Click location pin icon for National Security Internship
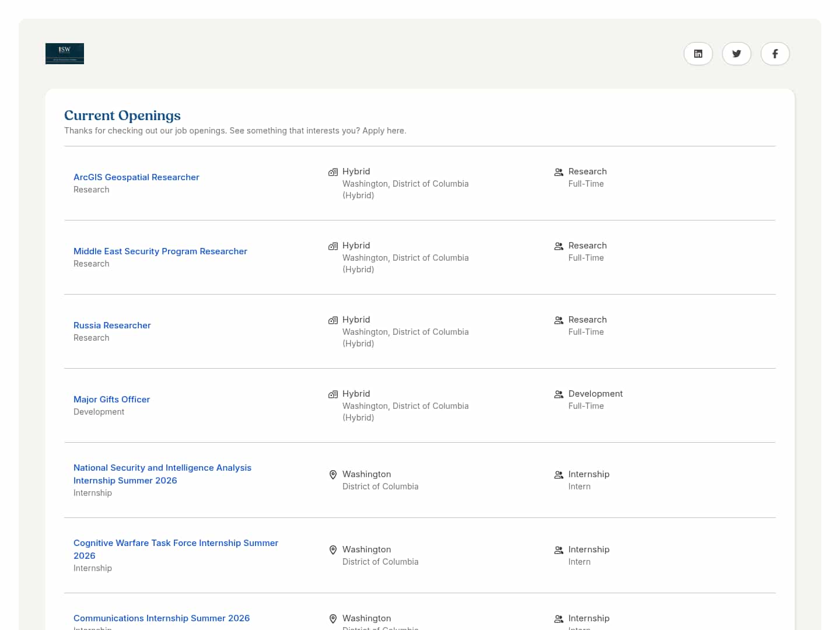Viewport: 840px width, 630px height. [333, 475]
